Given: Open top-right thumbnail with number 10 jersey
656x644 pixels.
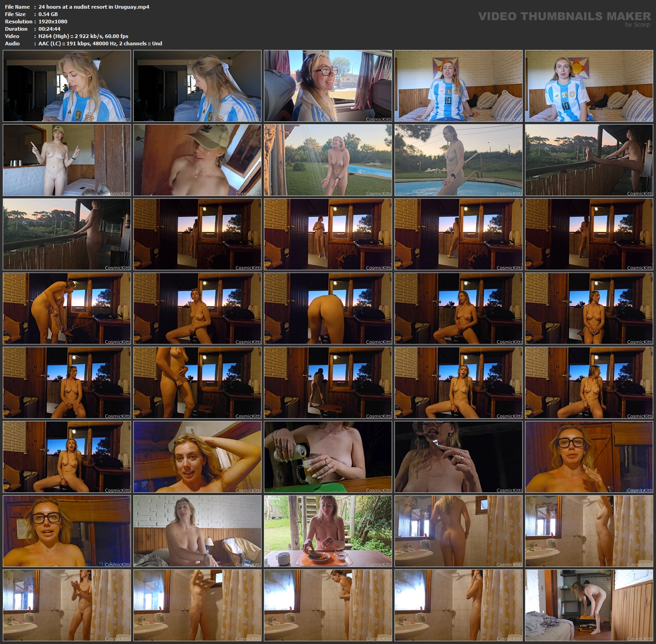Looking at the screenshot, I should (589, 86).
